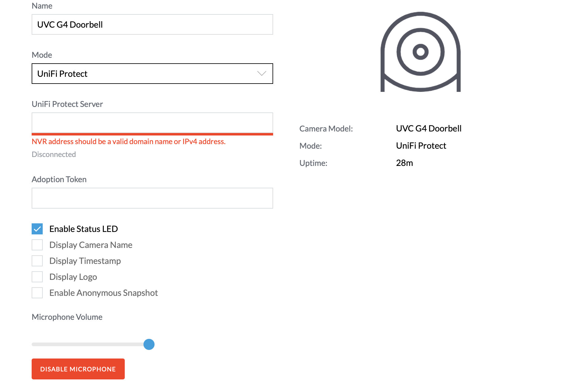This screenshot has width=569, height=392.
Task: Click the Disable Microphone button
Action: (78, 369)
